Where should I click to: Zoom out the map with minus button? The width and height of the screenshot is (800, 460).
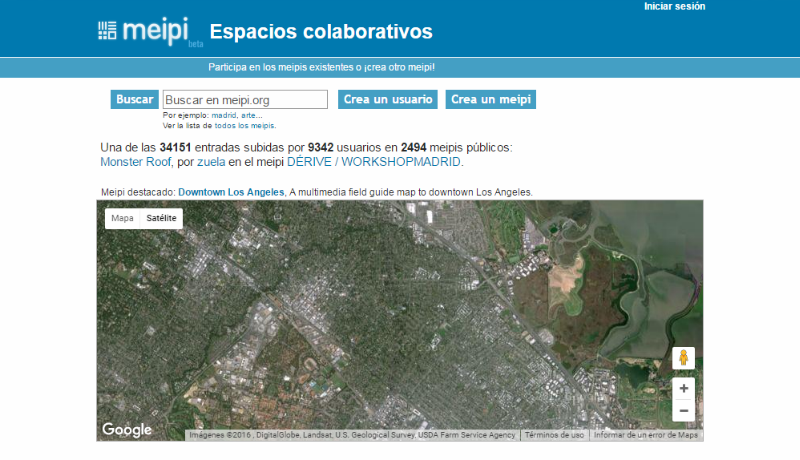pos(683,411)
